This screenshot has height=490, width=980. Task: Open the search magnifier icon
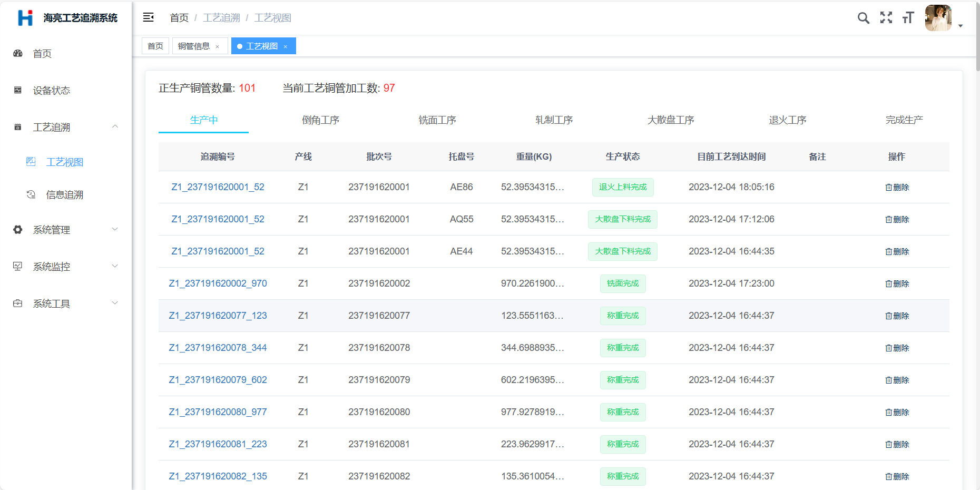coord(863,18)
